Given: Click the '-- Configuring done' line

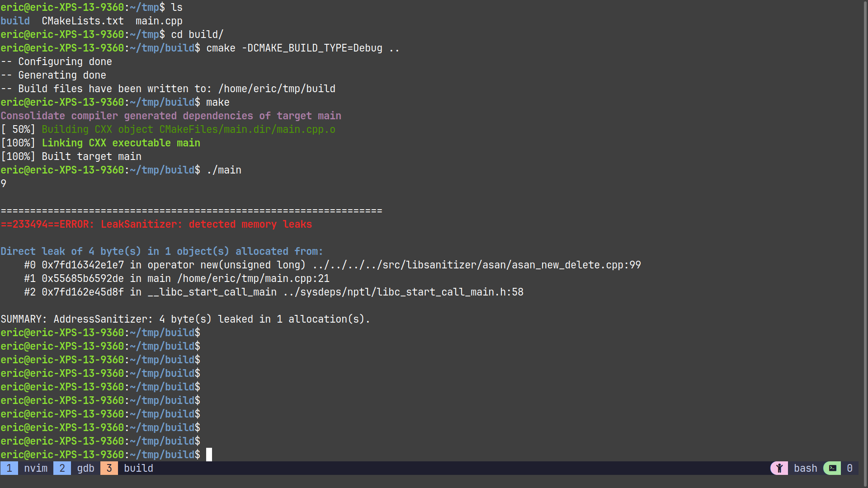Looking at the screenshot, I should click(x=56, y=61).
